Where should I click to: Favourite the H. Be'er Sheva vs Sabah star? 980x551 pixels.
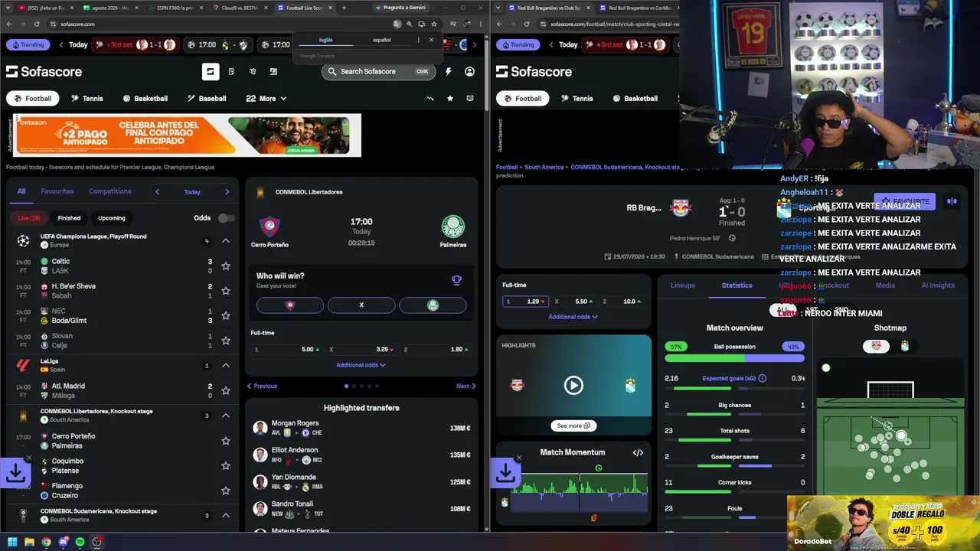coord(225,291)
